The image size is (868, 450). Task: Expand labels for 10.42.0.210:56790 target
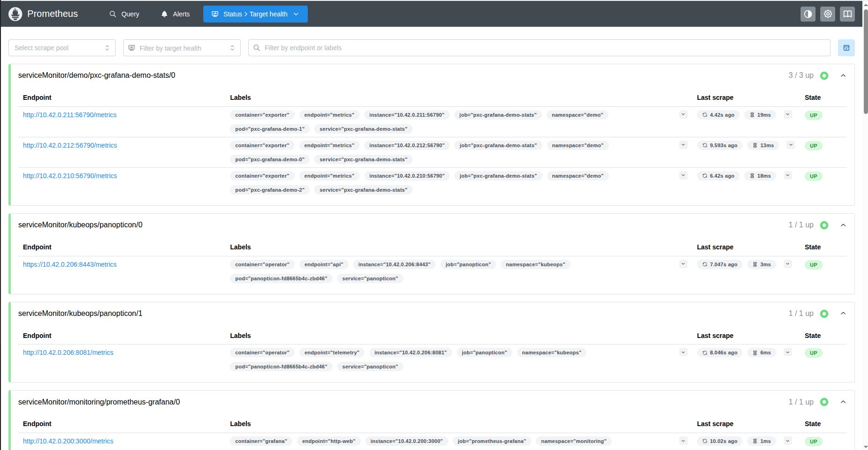point(683,175)
